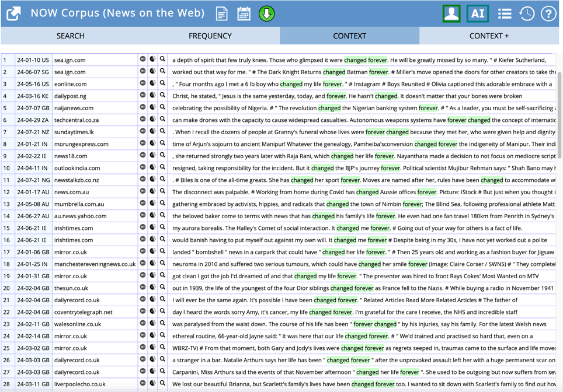Open source link techcentral.co.za in row 6
The height and width of the screenshot is (392, 563).
pos(77,120)
